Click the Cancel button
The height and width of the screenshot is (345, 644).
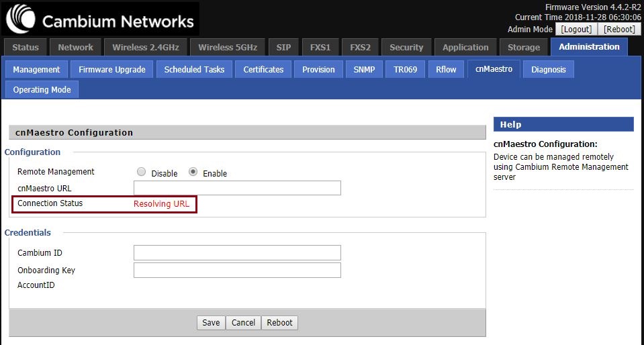click(x=243, y=322)
